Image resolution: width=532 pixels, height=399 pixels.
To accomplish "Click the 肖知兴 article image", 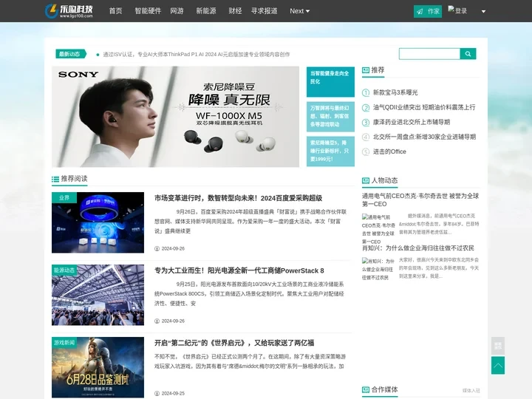I will [x=378, y=269].
